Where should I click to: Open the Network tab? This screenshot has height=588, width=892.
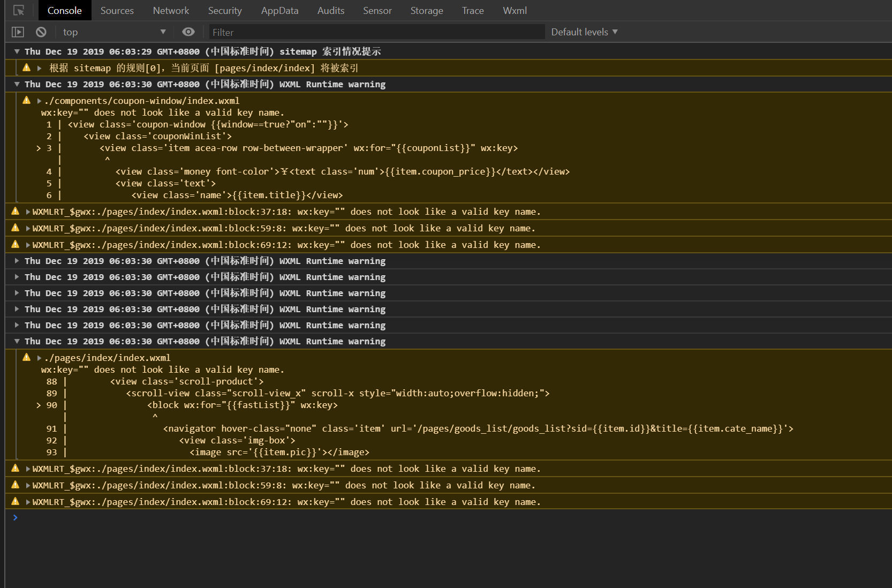tap(171, 10)
